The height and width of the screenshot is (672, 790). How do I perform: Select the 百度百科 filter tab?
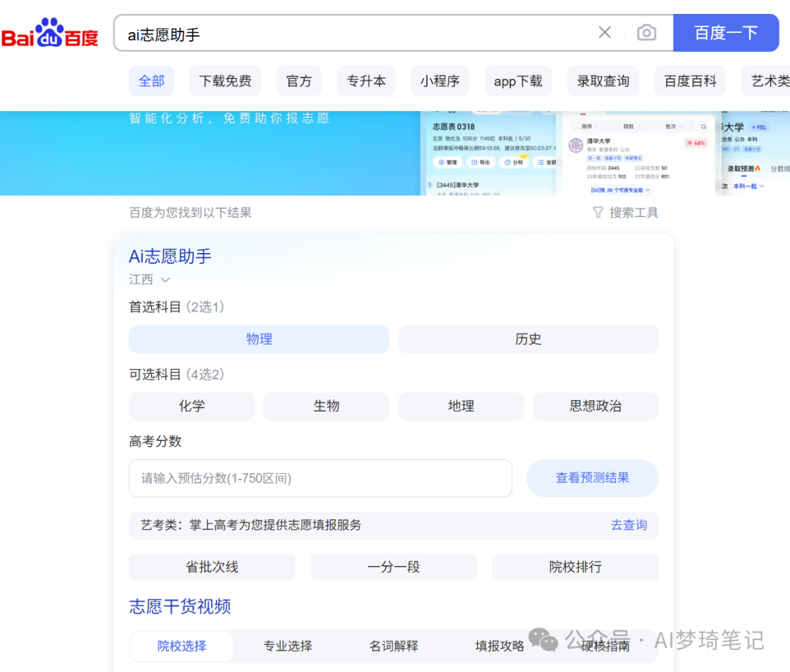point(691,81)
